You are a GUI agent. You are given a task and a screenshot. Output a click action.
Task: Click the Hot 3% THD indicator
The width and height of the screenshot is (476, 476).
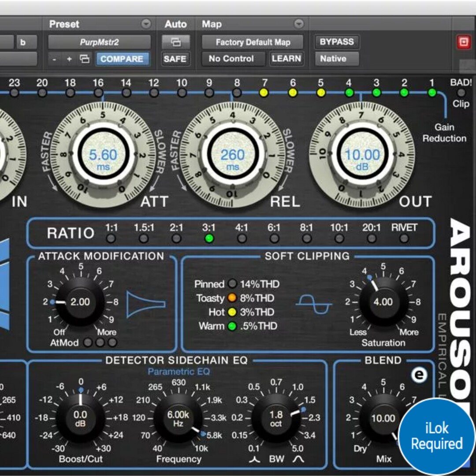tap(232, 312)
